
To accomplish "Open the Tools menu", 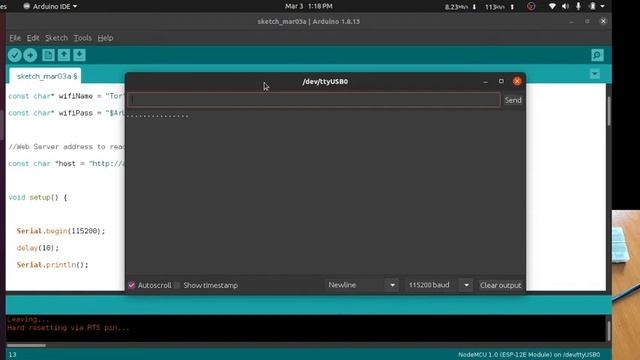I will point(82,38).
